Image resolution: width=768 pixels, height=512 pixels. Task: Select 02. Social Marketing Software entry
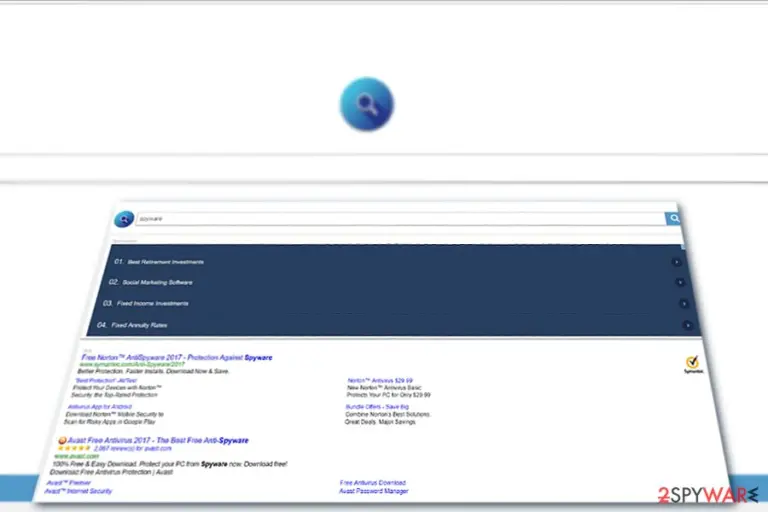150,282
